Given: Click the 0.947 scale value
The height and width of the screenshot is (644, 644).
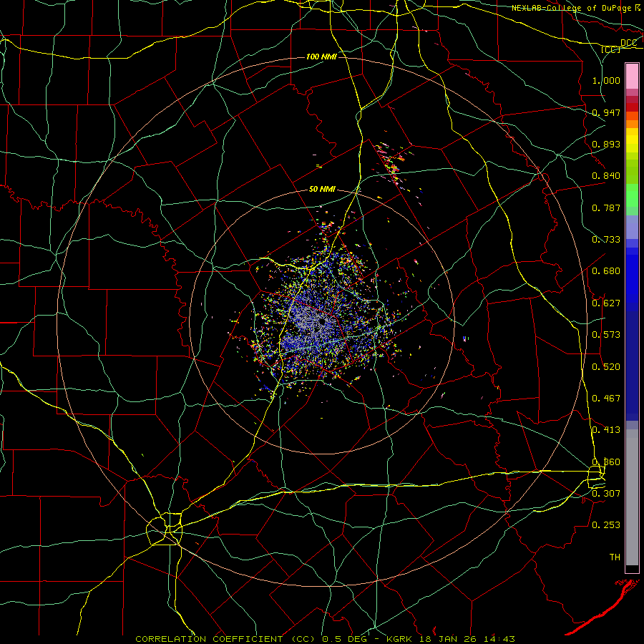Looking at the screenshot, I should (x=606, y=112).
